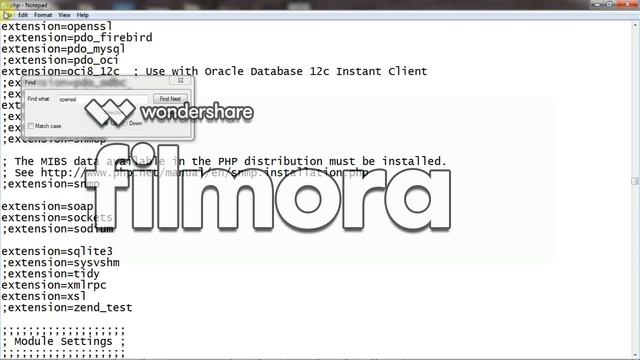Click the extension=oci8_12c line

point(214,71)
